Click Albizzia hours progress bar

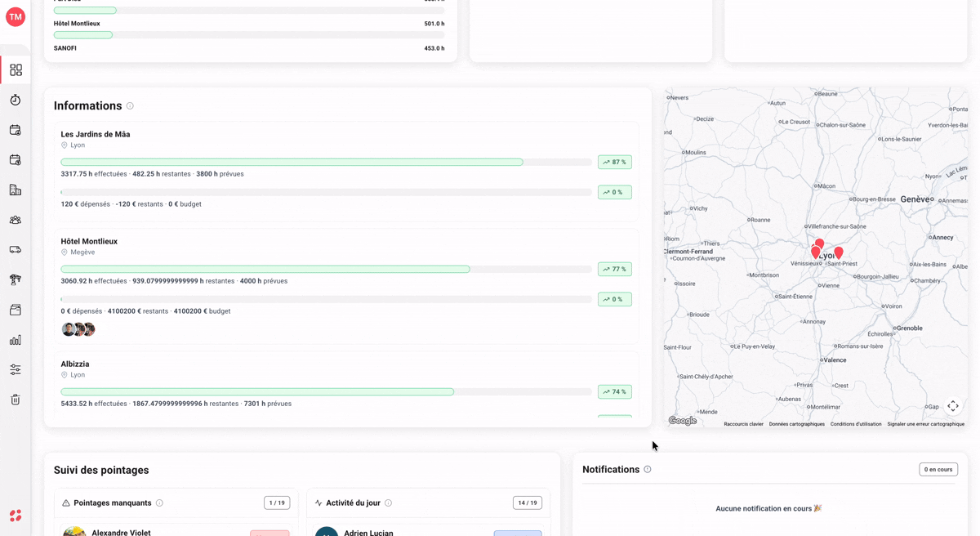point(326,392)
